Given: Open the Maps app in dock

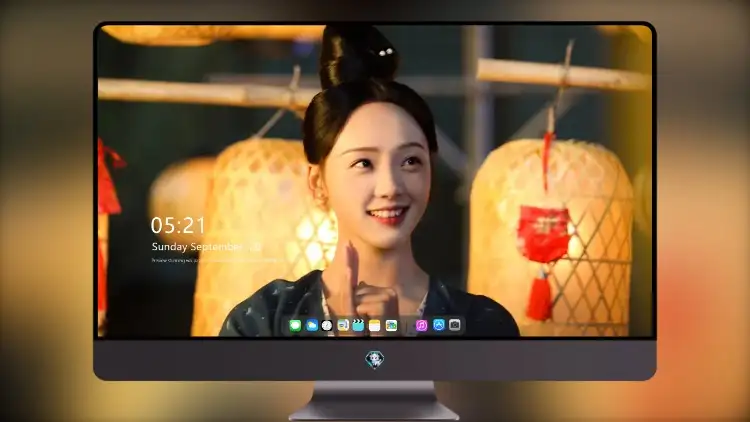Looking at the screenshot, I should tap(343, 325).
